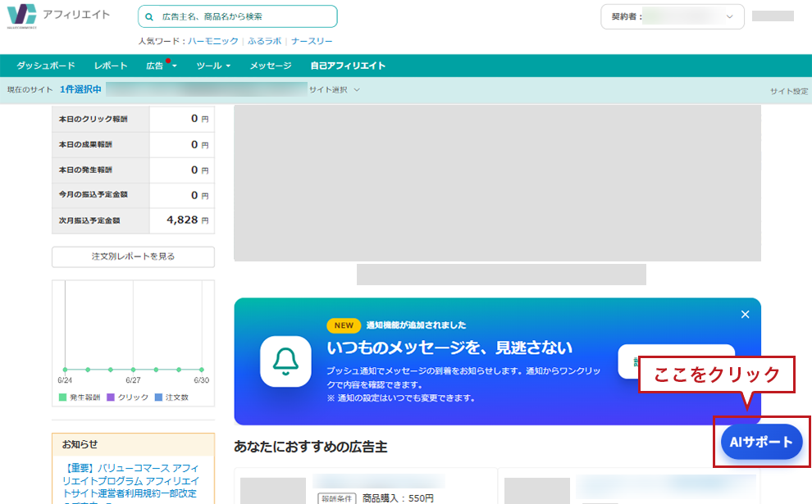Close the notification banner with X
Screen dimensions: 812x504
tap(746, 314)
